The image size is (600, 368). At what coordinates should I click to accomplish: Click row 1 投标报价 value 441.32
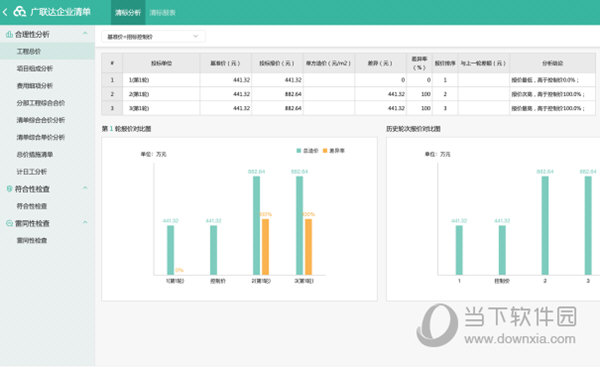tap(293, 80)
